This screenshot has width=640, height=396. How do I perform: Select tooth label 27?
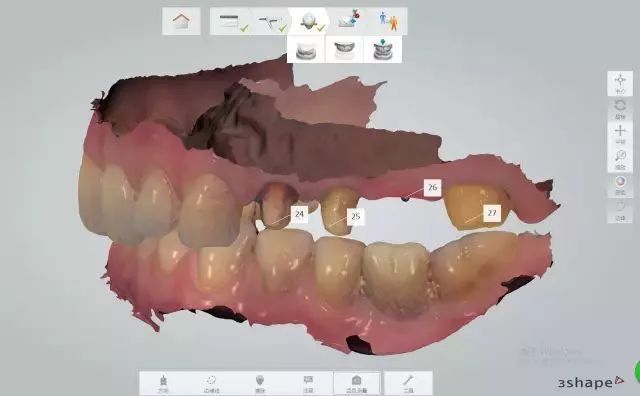[492, 213]
